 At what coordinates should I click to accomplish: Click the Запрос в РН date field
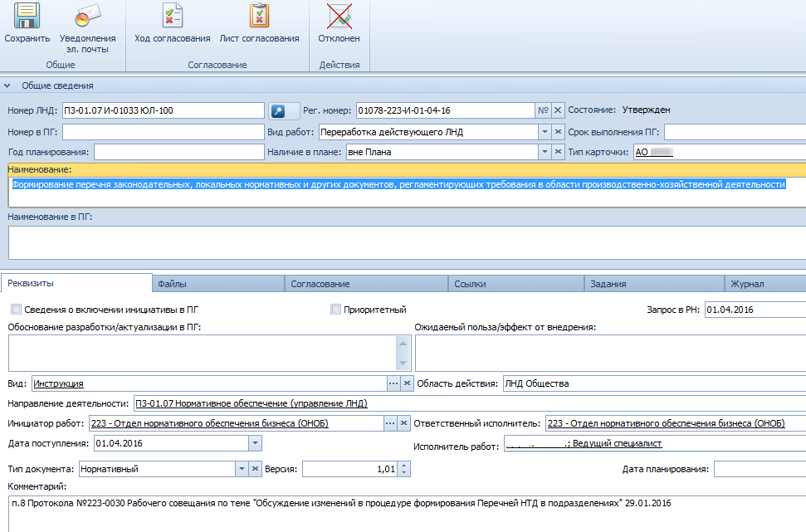tap(755, 310)
